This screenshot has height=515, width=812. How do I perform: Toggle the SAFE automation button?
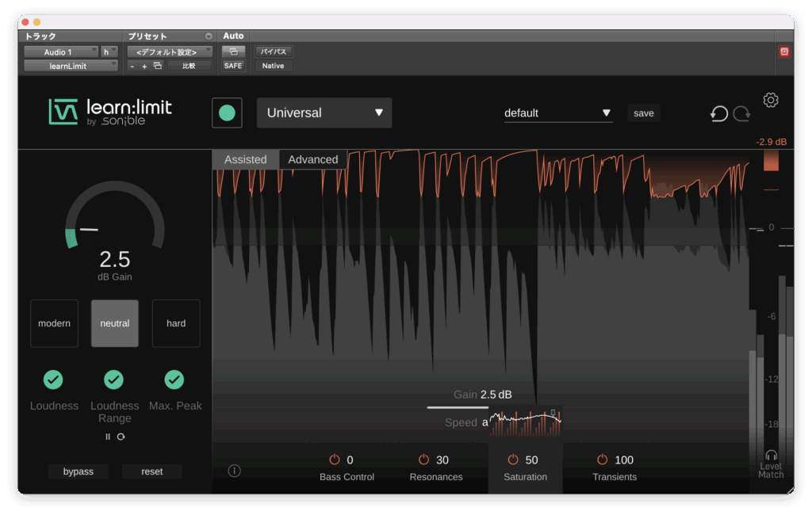click(233, 66)
